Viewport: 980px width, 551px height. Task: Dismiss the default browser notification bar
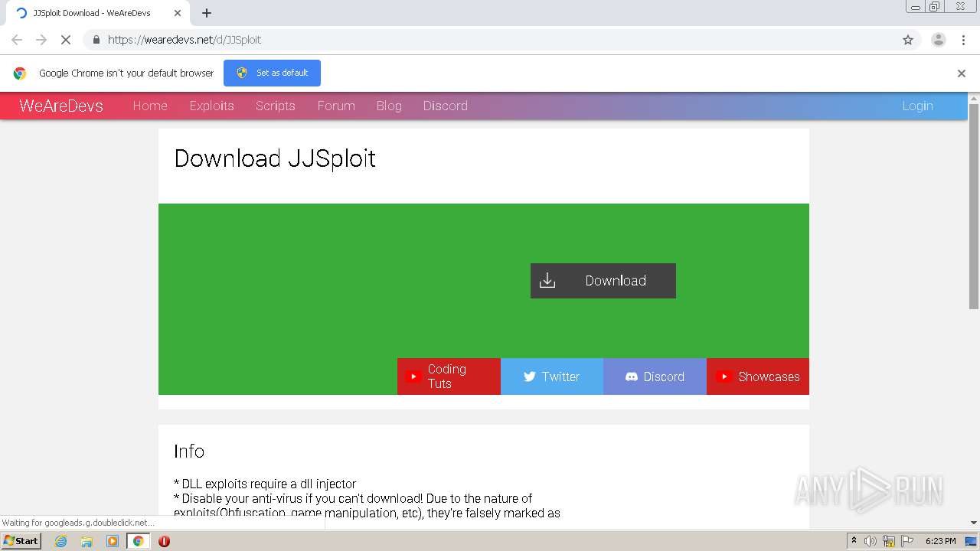(962, 73)
